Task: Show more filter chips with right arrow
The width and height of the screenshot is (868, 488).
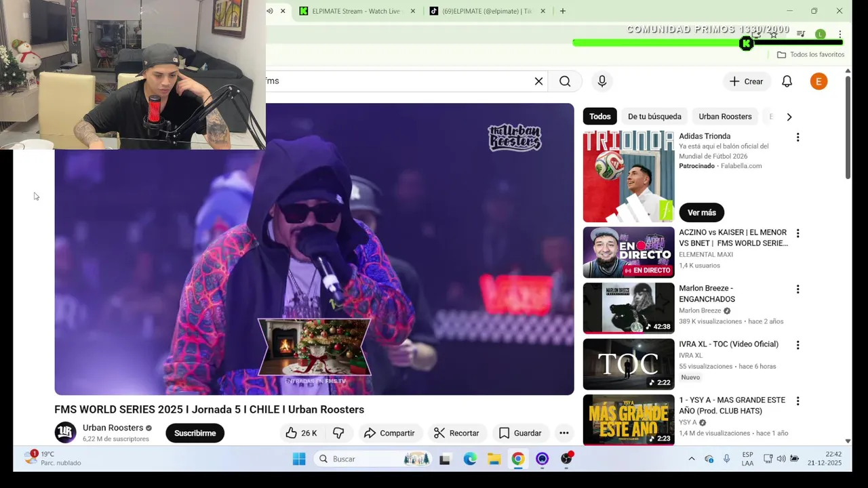Action: point(789,117)
